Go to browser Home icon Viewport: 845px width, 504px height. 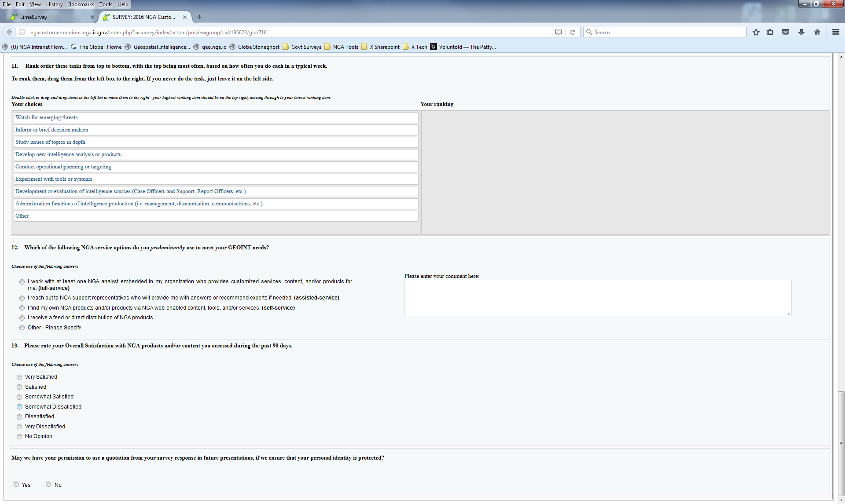[x=817, y=32]
